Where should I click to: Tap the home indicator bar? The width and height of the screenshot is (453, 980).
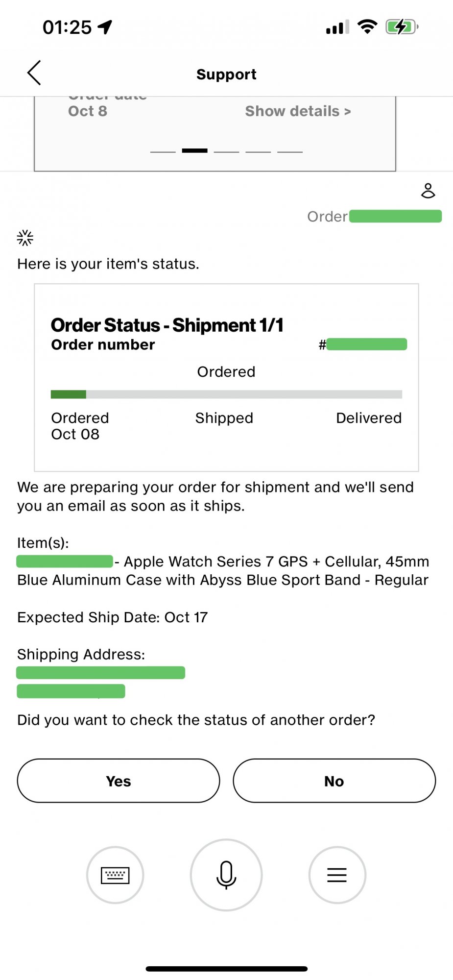226,969
